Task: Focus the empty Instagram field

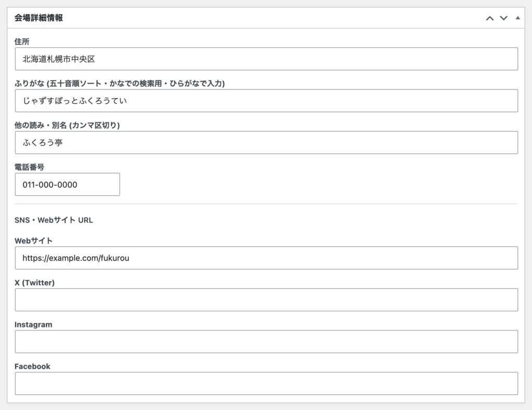Action: pyautogui.click(x=267, y=341)
